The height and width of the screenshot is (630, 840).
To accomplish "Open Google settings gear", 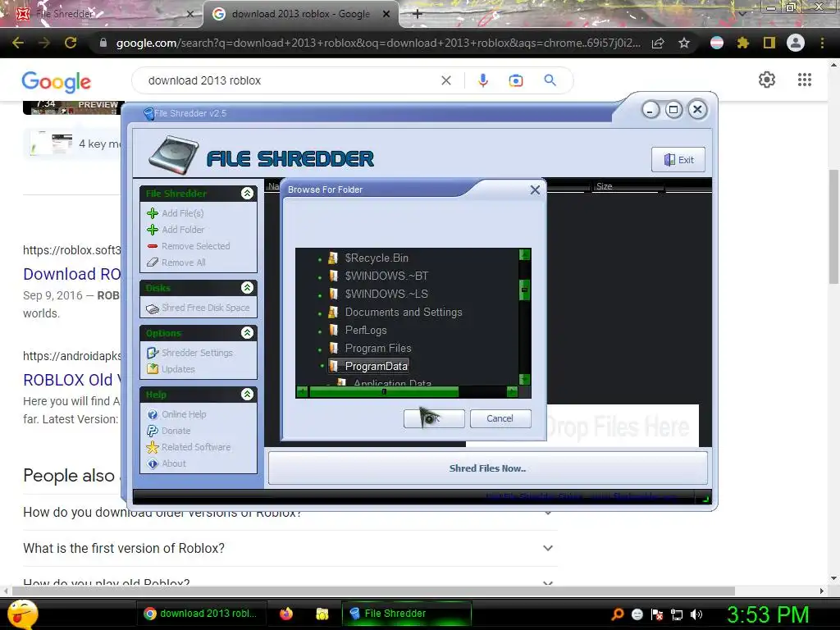I will pos(767,80).
